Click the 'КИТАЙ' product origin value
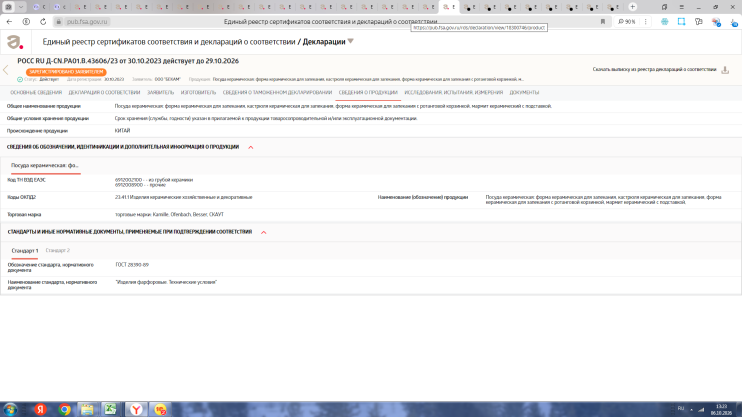 click(x=122, y=131)
